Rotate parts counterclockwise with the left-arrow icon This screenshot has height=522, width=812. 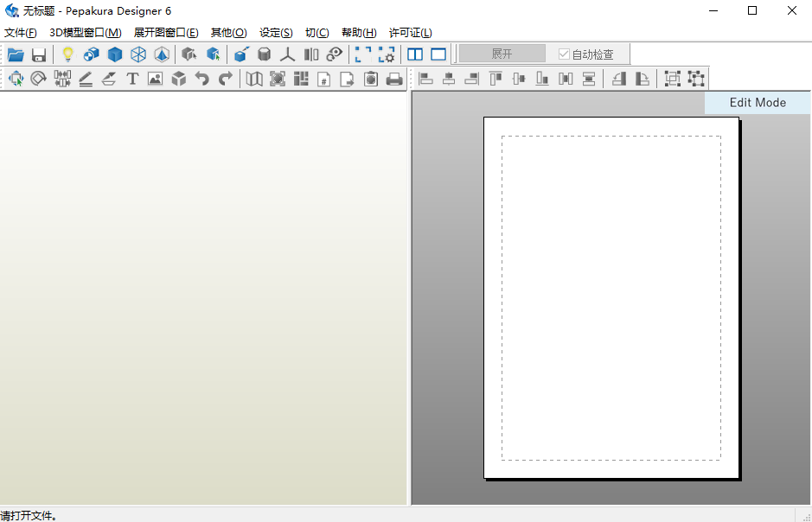(x=619, y=79)
